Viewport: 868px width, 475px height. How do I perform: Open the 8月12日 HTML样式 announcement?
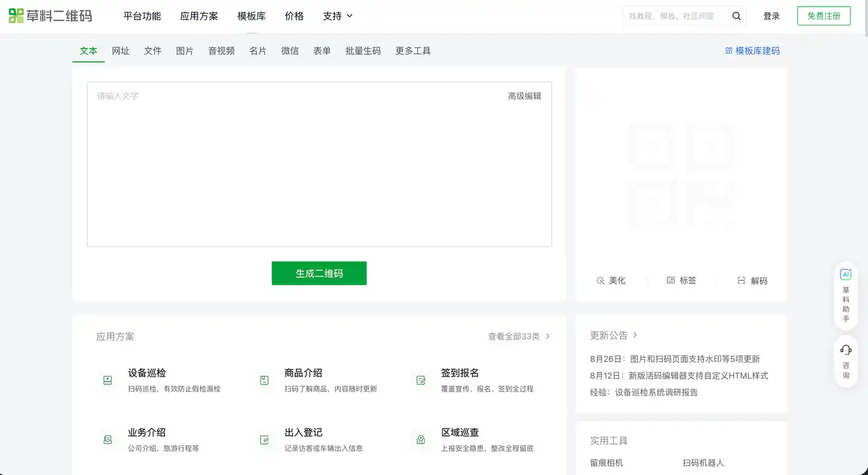tap(679, 375)
